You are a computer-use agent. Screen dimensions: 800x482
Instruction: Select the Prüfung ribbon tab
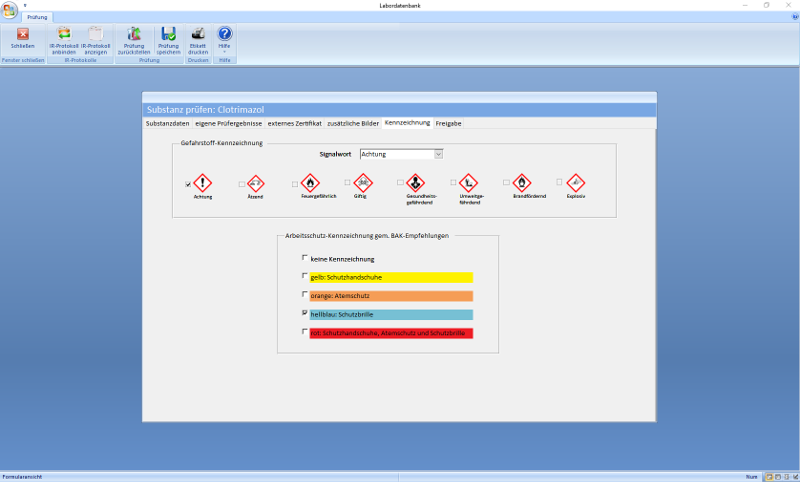point(37,17)
